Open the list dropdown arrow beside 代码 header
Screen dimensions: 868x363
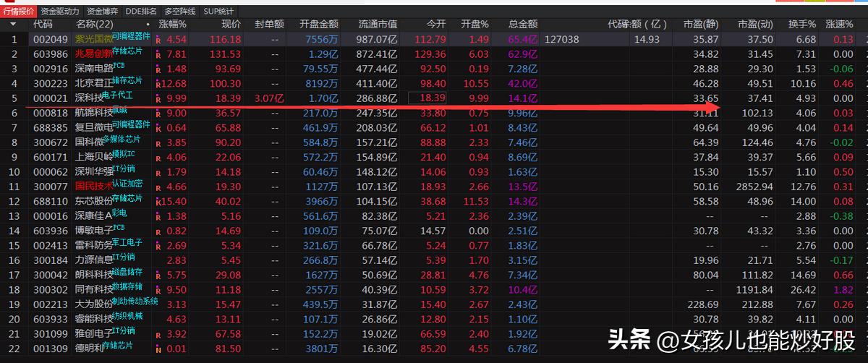pos(14,24)
